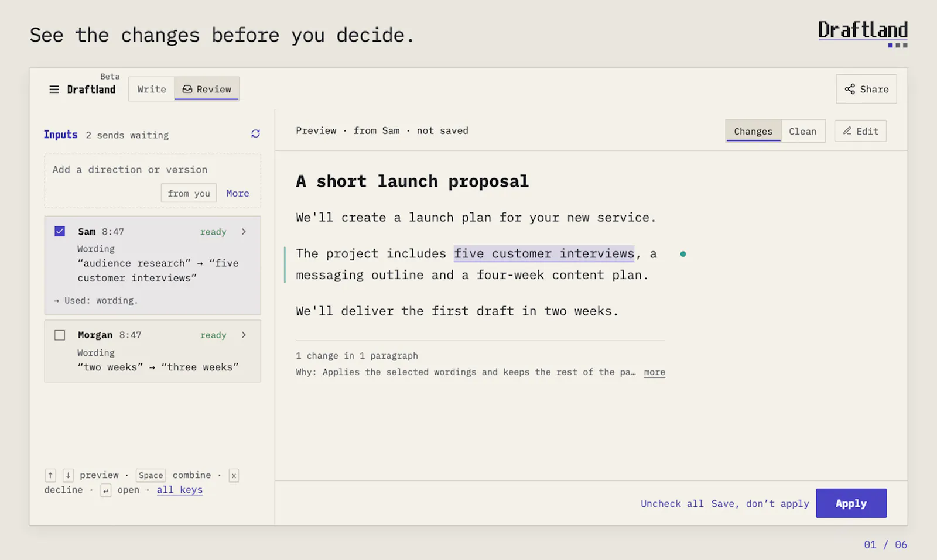Click the enter key open hint
The height and width of the screenshot is (560, 937).
(105, 490)
